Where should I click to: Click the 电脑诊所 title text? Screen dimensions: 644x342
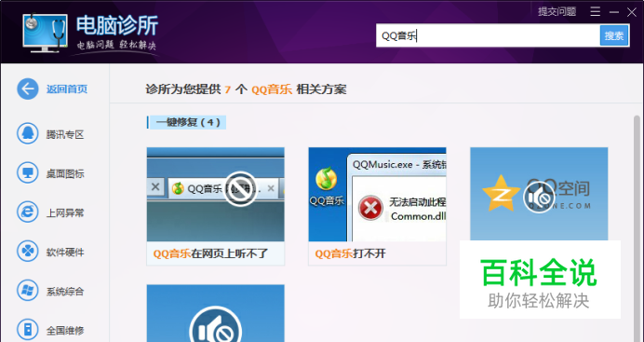[117, 25]
